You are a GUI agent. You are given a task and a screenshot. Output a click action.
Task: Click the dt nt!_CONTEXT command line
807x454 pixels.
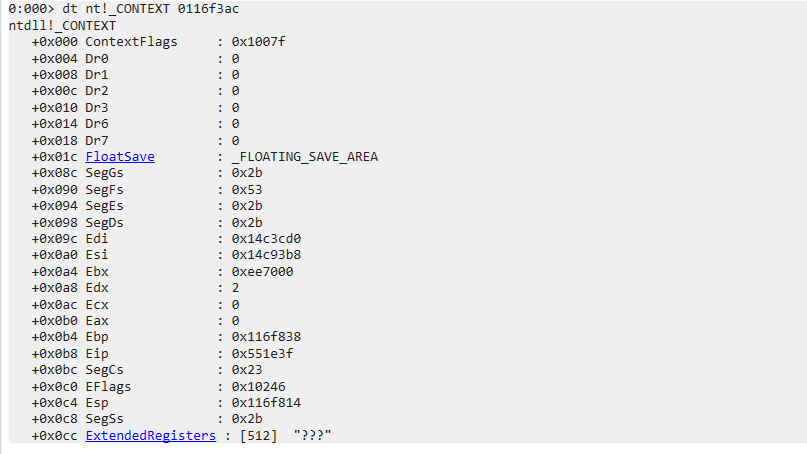[x=124, y=9]
